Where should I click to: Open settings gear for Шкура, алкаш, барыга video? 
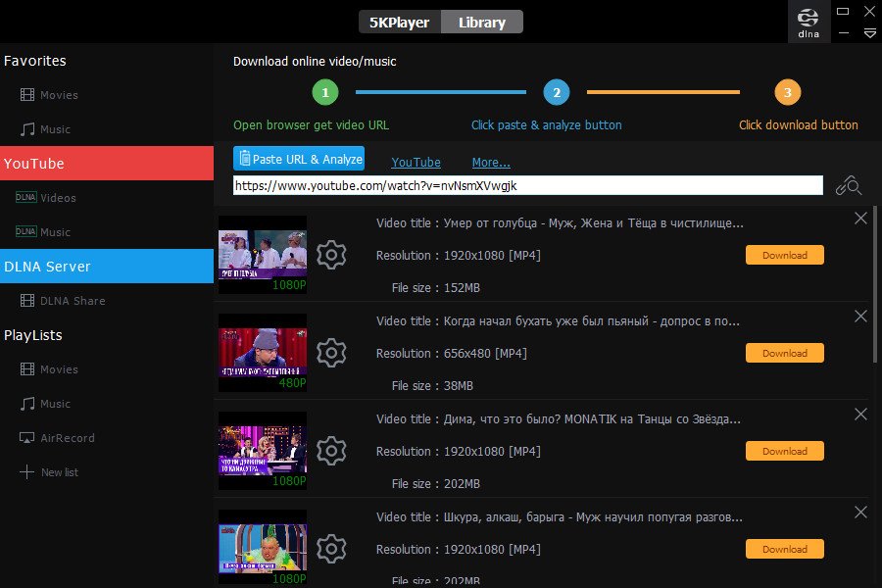click(x=331, y=549)
